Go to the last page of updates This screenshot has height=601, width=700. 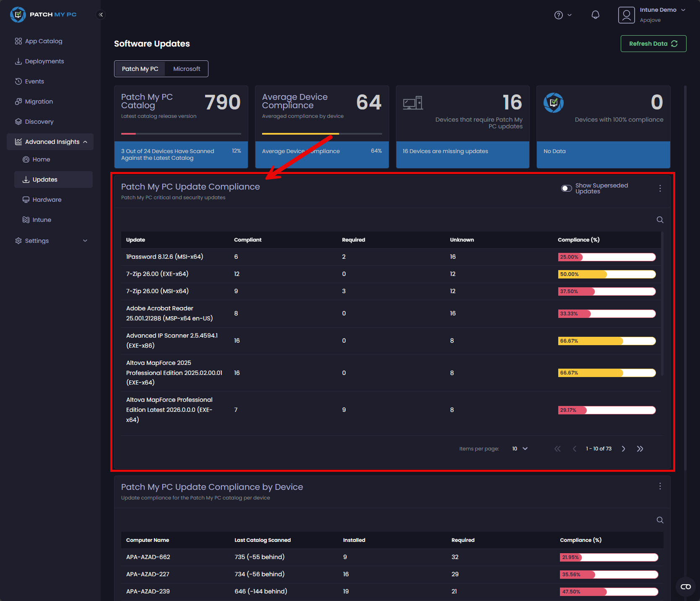click(x=640, y=449)
